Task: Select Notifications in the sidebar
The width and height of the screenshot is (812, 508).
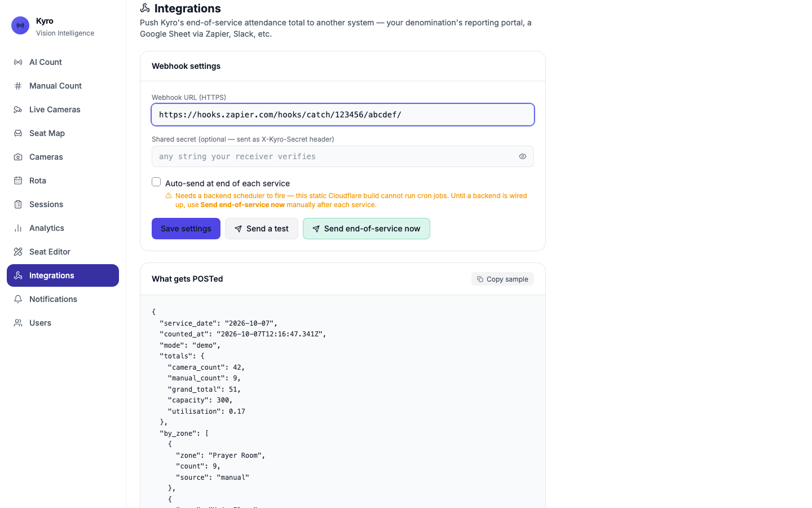Action: point(63,299)
